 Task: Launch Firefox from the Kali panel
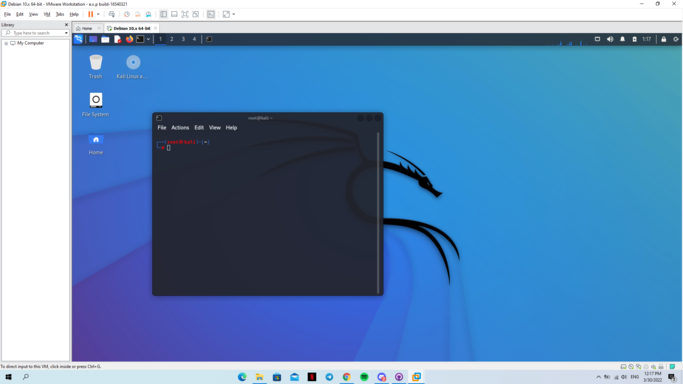129,39
